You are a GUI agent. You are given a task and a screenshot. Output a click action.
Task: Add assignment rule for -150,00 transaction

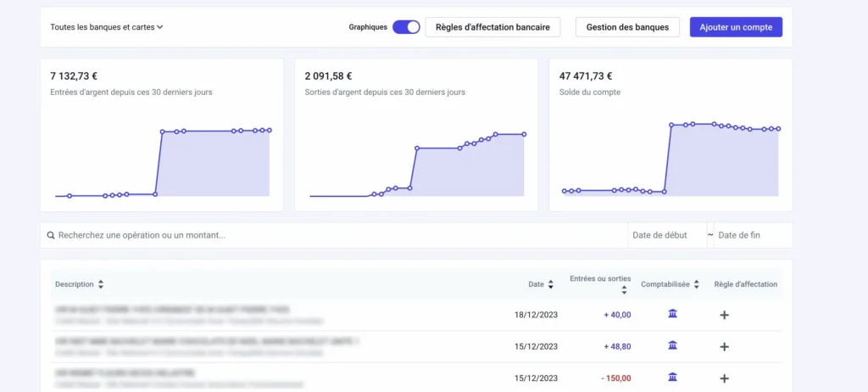point(724,378)
